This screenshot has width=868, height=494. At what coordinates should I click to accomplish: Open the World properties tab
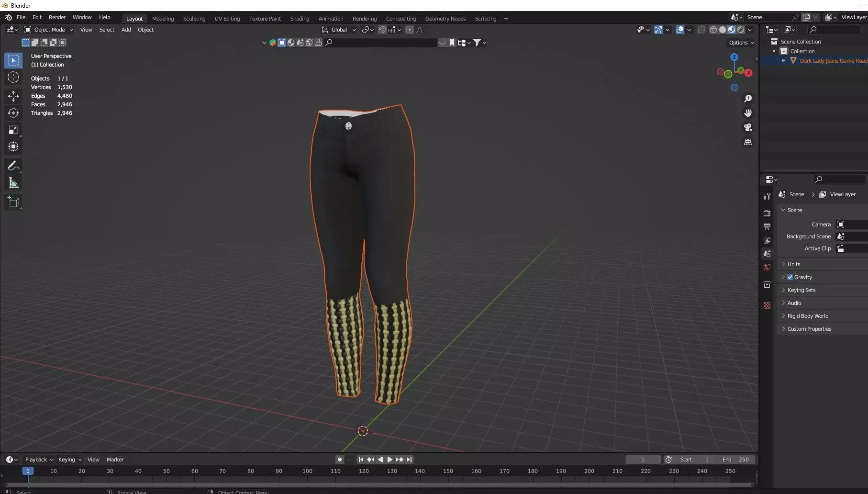[x=767, y=267]
